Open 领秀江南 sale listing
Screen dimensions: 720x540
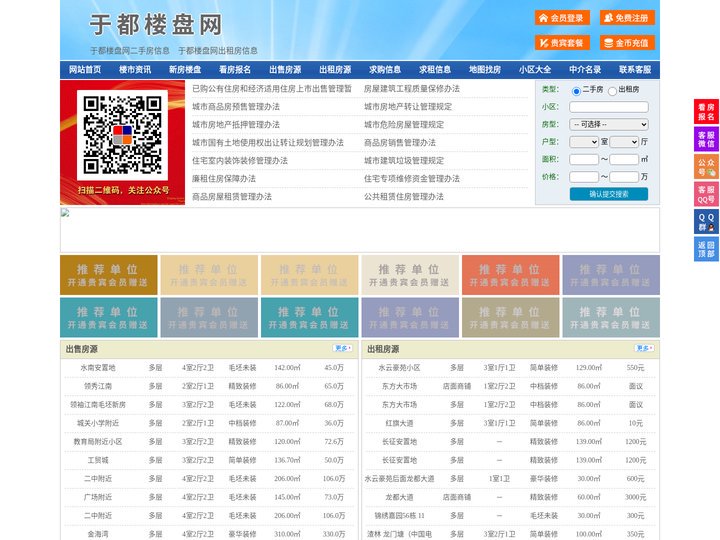pyautogui.click(x=98, y=386)
